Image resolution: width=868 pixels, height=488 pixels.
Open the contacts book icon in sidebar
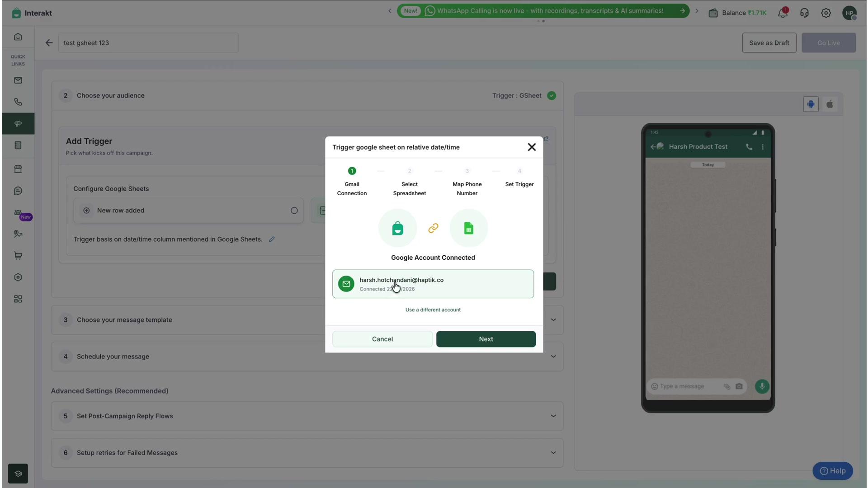[x=18, y=145]
